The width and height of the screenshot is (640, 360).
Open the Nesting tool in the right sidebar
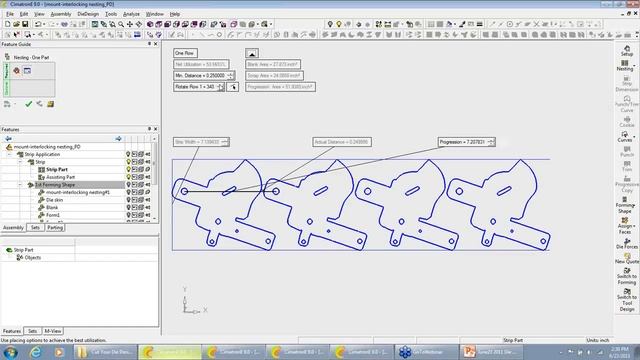(x=624, y=66)
